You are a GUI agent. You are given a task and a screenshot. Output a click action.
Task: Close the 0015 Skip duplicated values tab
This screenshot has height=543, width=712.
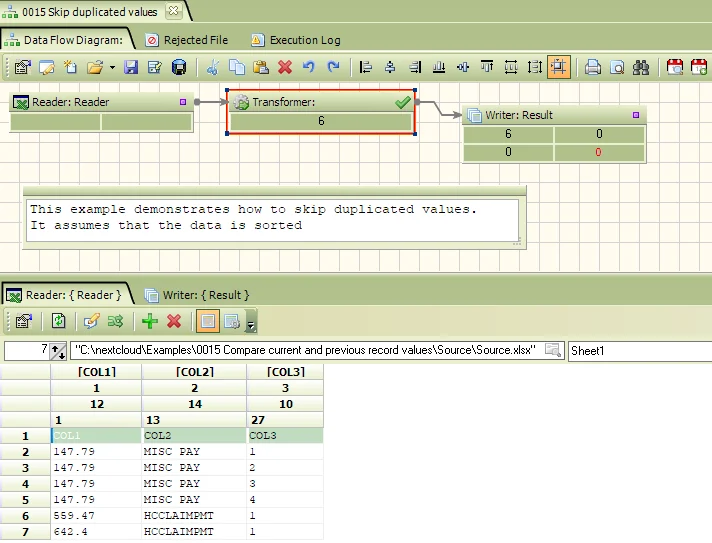[173, 11]
